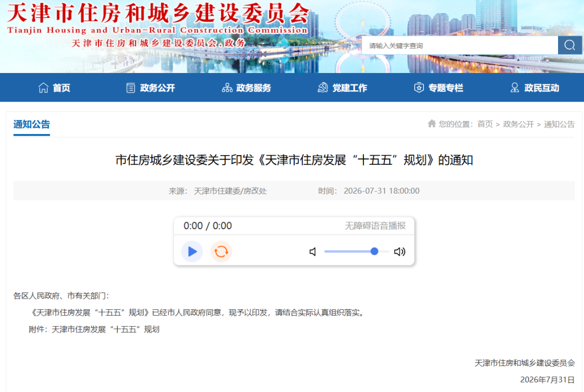The width and height of the screenshot is (584, 392).
Task: Go to 首页 via breadcrumb link
Action: pos(485,124)
